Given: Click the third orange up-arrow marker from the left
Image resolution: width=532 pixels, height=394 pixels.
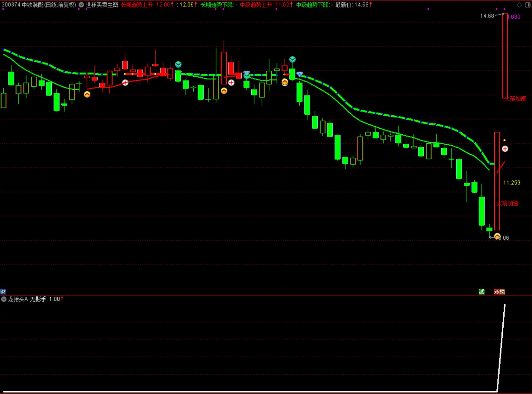Looking at the screenshot, I should coord(285,82).
